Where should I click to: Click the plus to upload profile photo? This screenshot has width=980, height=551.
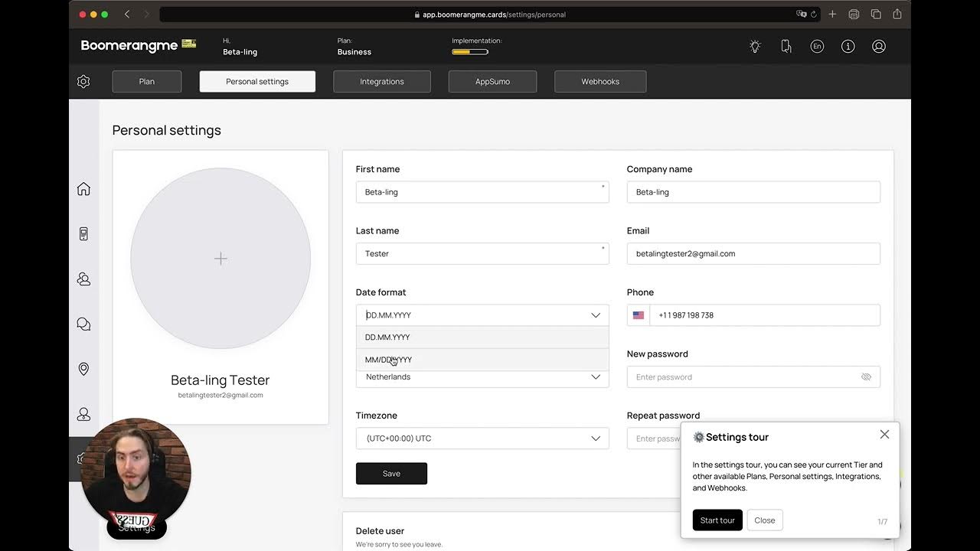[220, 259]
